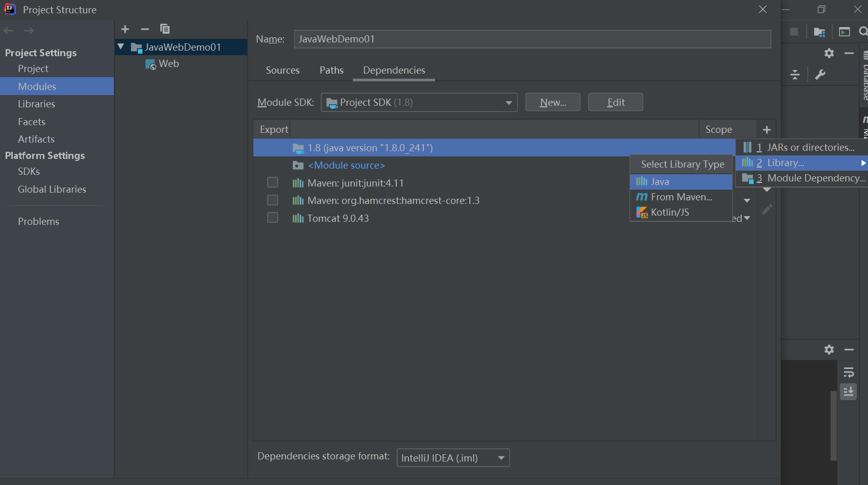Open Libraries settings page
The image size is (868, 485).
click(36, 104)
